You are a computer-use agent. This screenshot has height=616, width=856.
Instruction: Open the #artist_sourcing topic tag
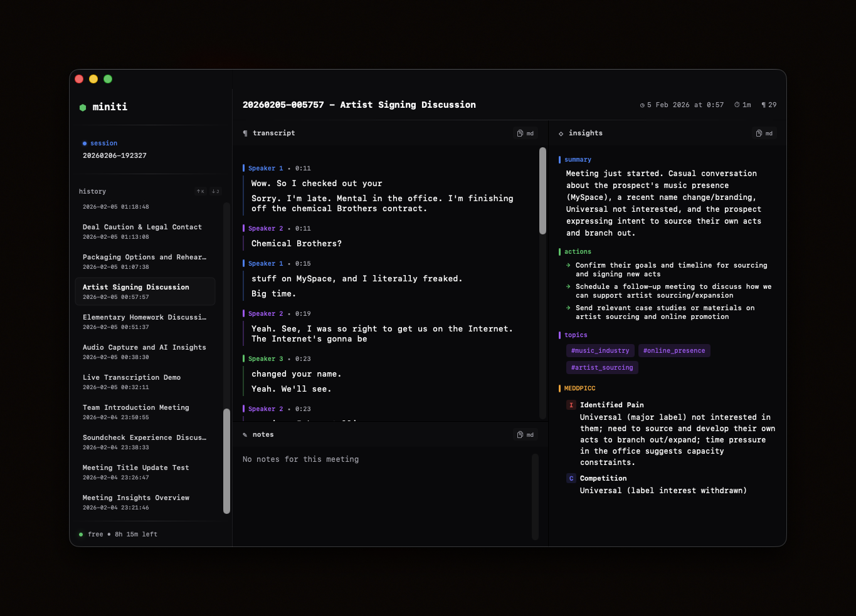(601, 367)
